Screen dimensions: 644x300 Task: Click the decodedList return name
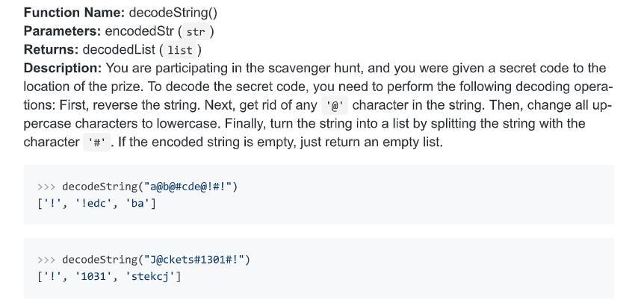click(119, 50)
